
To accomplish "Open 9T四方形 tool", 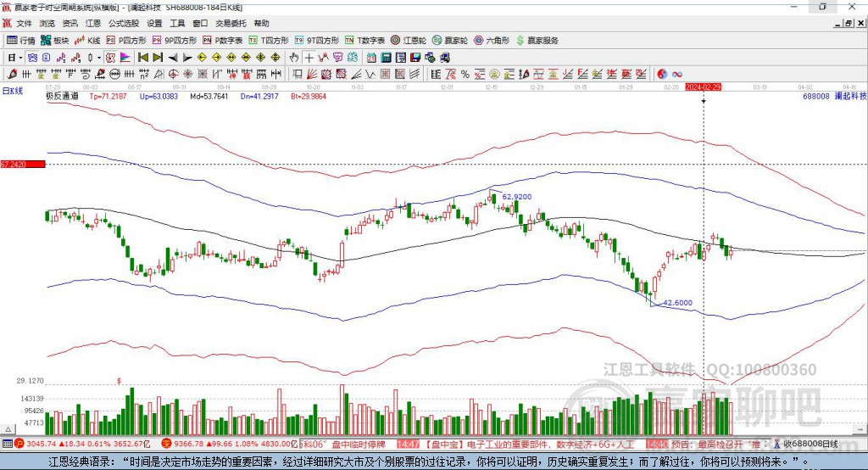I will (x=317, y=41).
